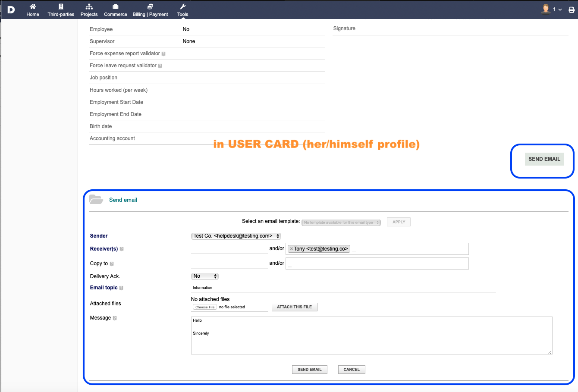Click the Projects menu label
Image resolution: width=578 pixels, height=392 pixels.
(89, 14)
